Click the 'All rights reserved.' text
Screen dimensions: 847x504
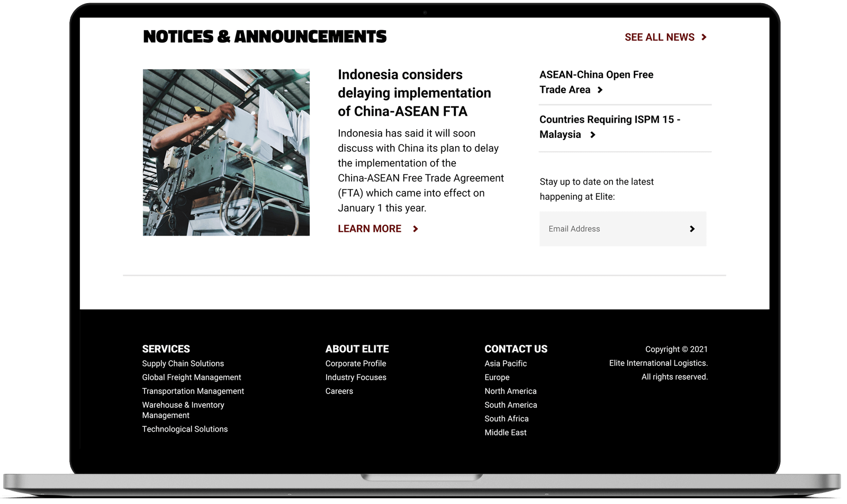675,377
